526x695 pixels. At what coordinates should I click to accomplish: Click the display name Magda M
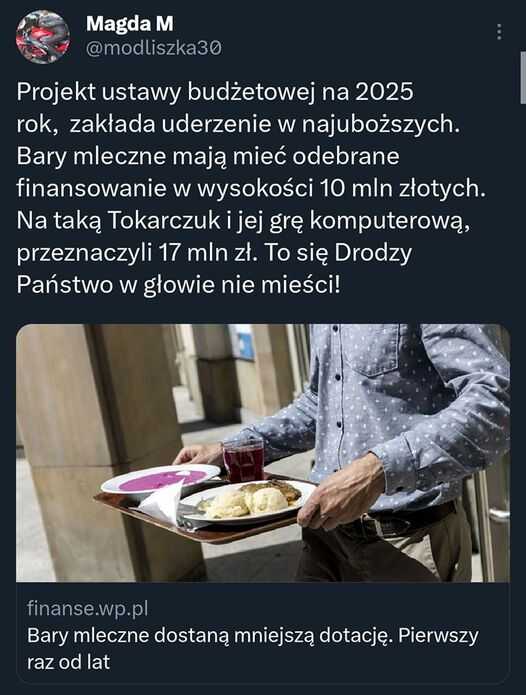tap(129, 23)
